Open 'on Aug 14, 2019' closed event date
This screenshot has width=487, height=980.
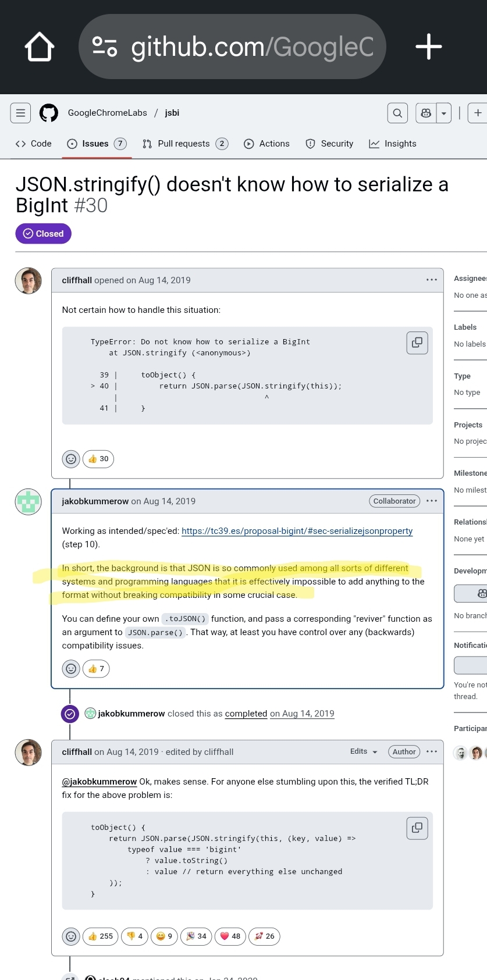302,714
